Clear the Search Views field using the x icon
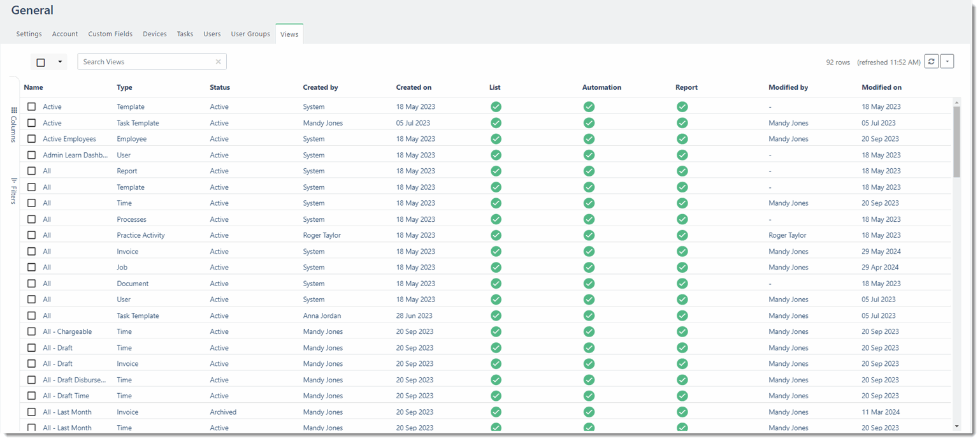 coord(218,61)
